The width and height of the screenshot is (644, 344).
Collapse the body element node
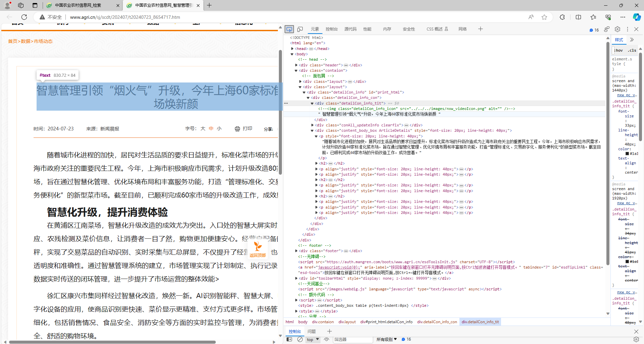(292, 54)
